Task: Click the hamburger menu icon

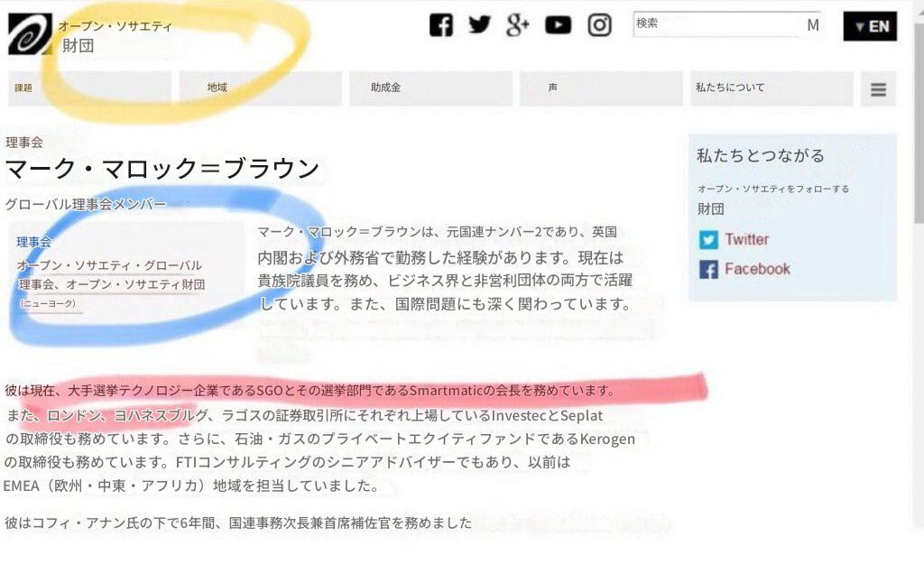Action: pyautogui.click(x=878, y=89)
